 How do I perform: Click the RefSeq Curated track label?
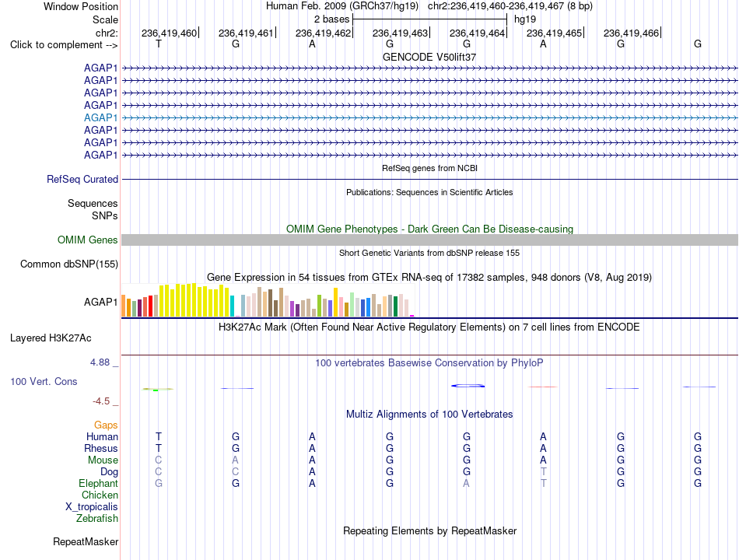82,179
